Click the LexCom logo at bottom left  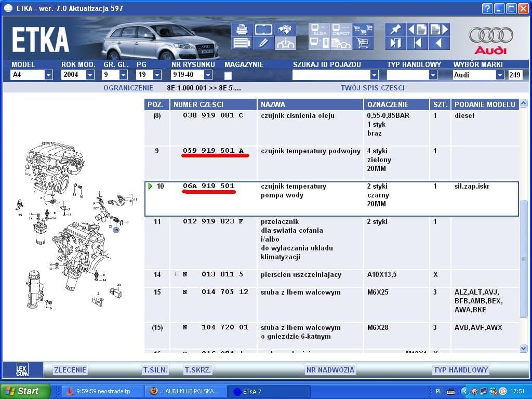23,369
